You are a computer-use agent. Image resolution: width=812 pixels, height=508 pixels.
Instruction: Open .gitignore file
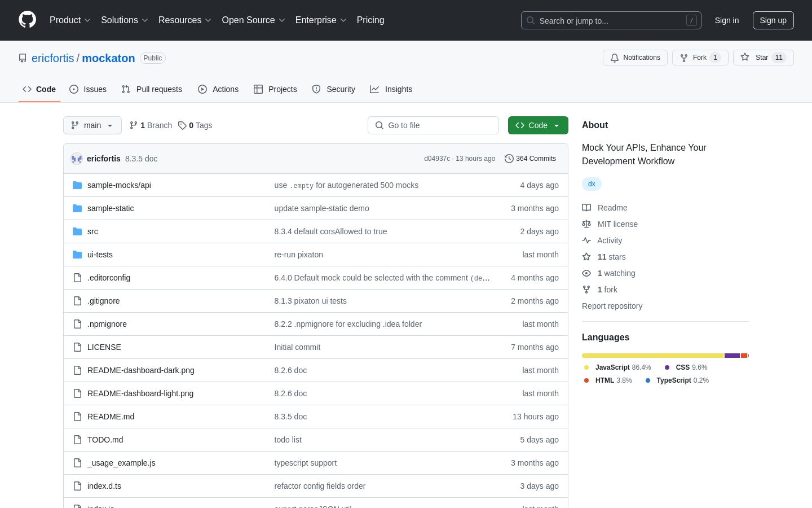[104, 301]
